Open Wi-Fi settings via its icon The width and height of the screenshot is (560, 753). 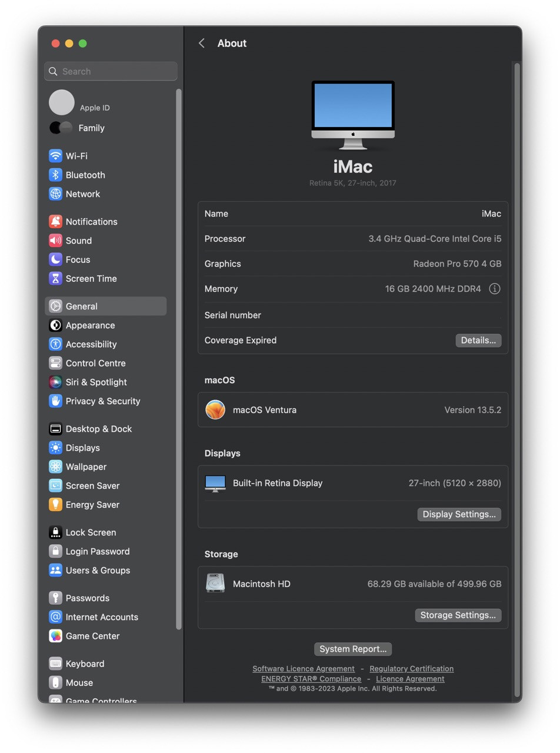55,156
